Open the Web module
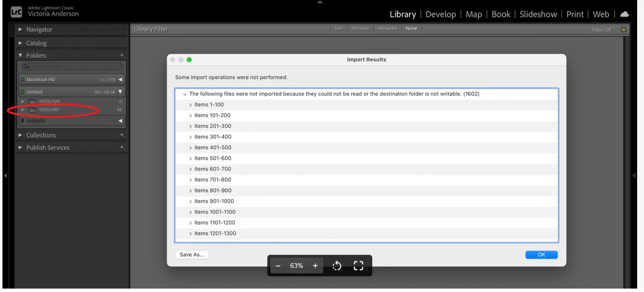 click(x=601, y=14)
